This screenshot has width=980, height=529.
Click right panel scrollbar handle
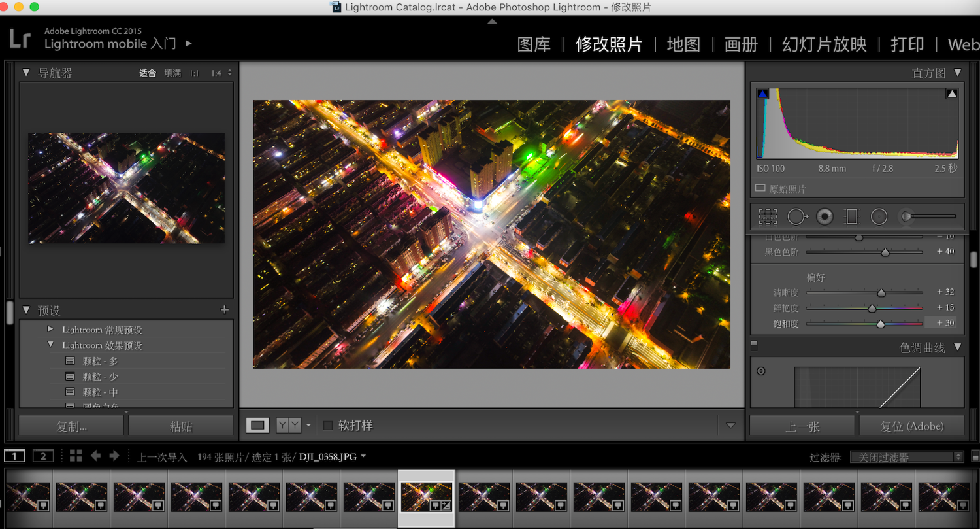click(x=973, y=260)
